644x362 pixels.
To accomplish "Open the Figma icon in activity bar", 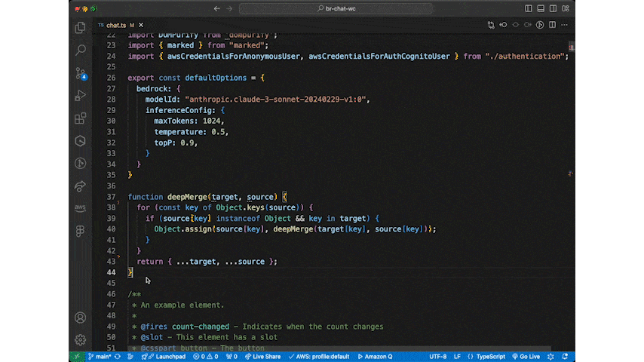I will tap(80, 231).
